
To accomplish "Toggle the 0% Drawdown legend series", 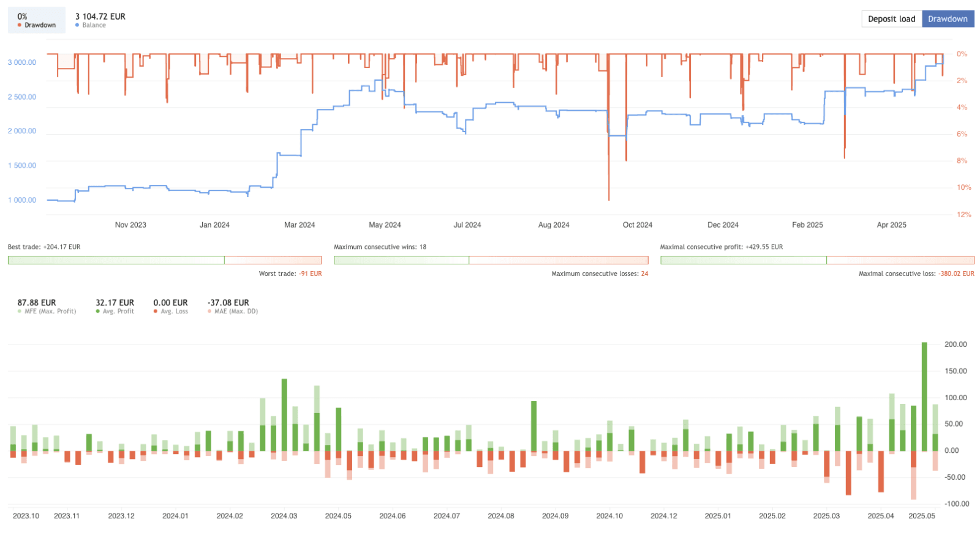I will (x=37, y=20).
